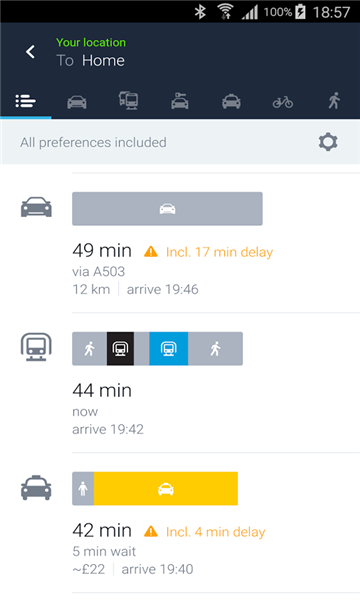
Task: Switch to the all-routes list tab
Action: coord(26,101)
